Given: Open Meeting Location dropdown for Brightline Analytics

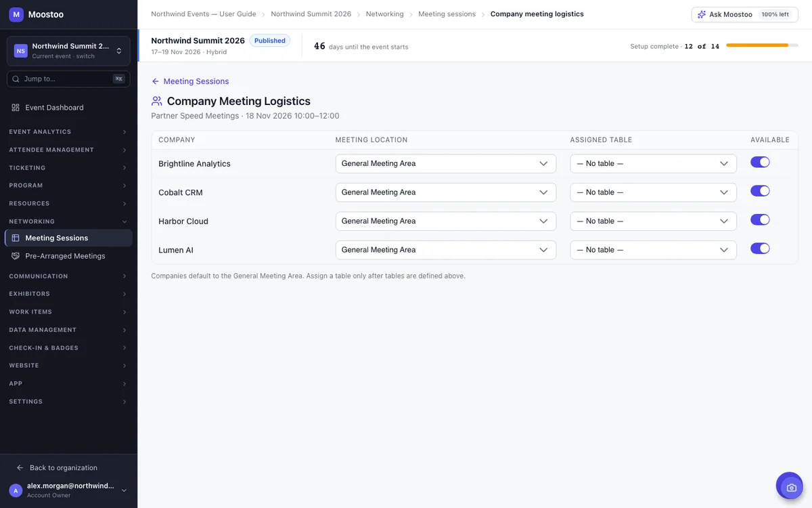Looking at the screenshot, I should (446, 163).
